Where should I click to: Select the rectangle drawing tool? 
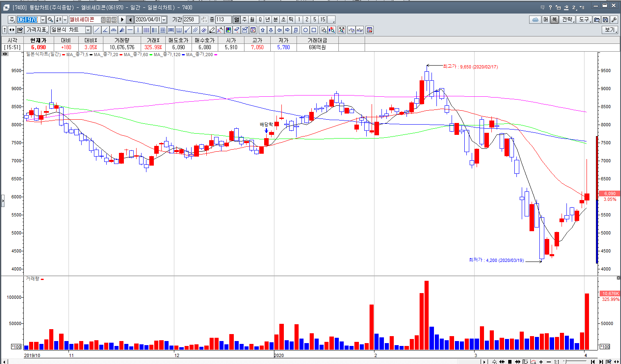[314, 30]
